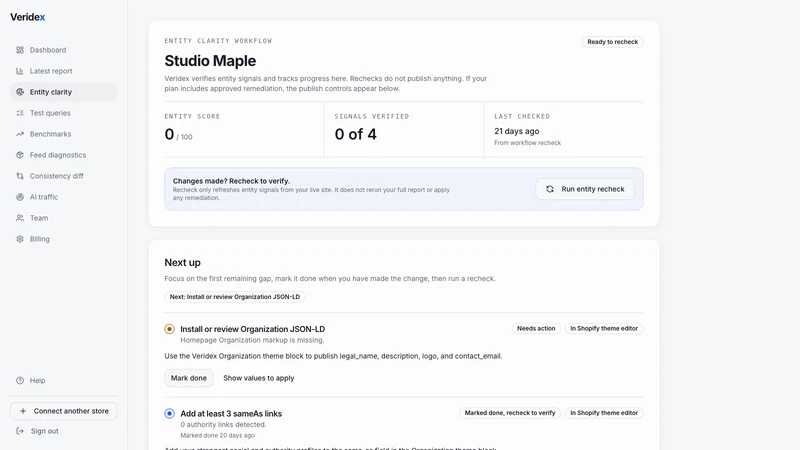Open Benchmarks trend icon

point(20,134)
